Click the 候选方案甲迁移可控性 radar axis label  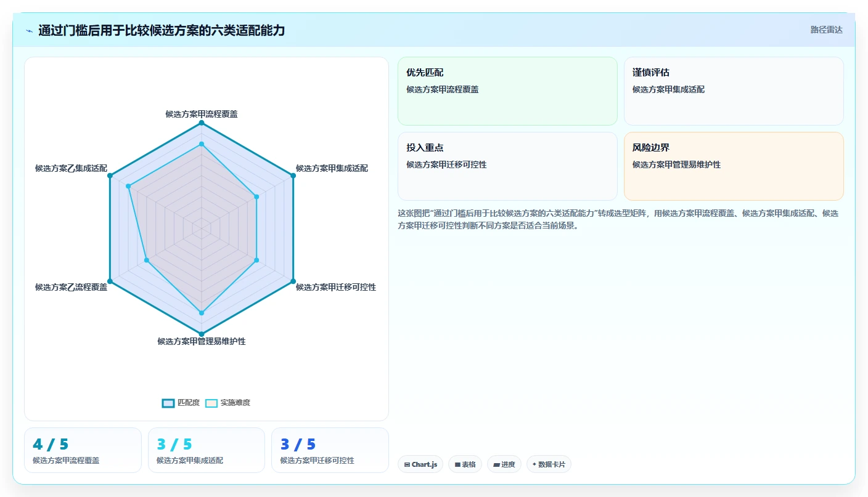pyautogui.click(x=336, y=287)
